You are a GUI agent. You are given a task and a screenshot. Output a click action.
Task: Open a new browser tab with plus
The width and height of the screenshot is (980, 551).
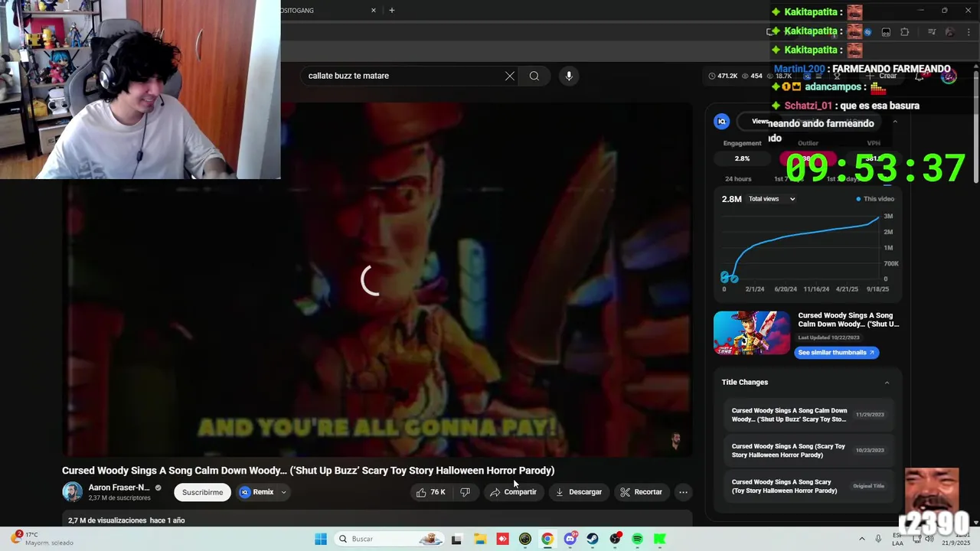[x=392, y=11]
